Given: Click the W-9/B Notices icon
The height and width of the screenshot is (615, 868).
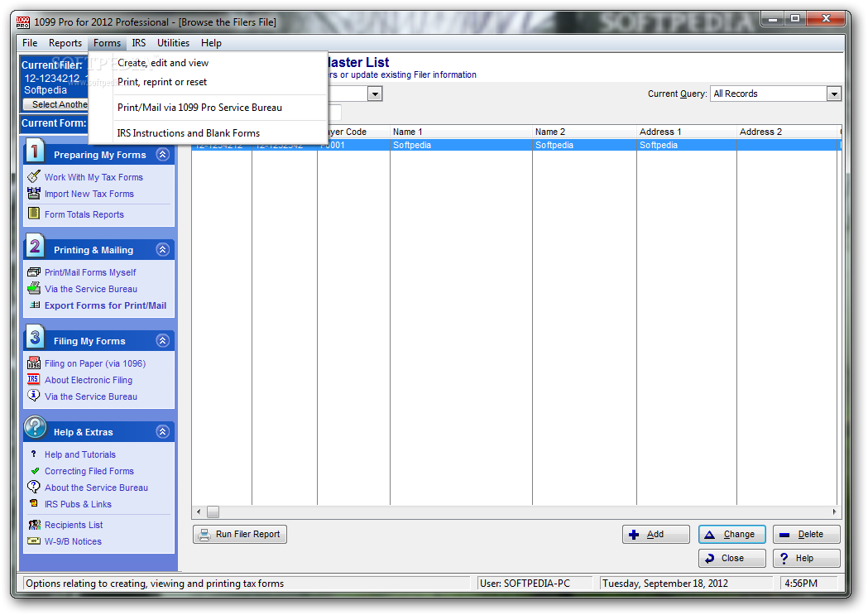Looking at the screenshot, I should click(x=34, y=541).
